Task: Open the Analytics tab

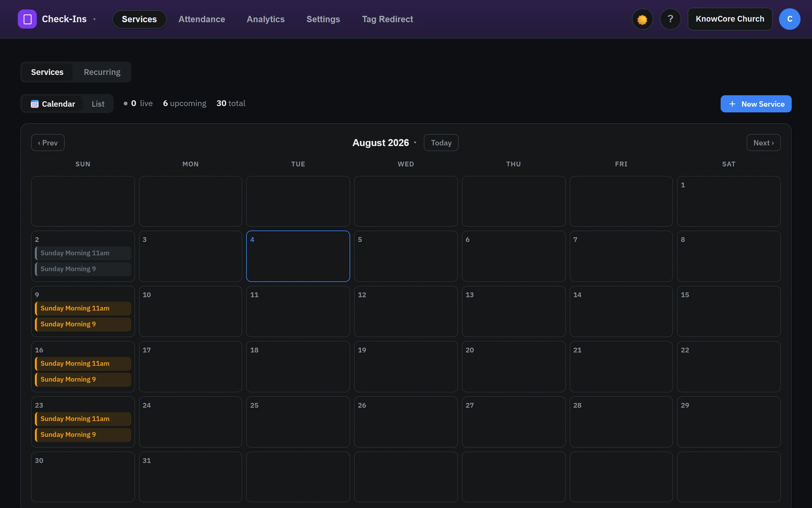Action: 265,19
